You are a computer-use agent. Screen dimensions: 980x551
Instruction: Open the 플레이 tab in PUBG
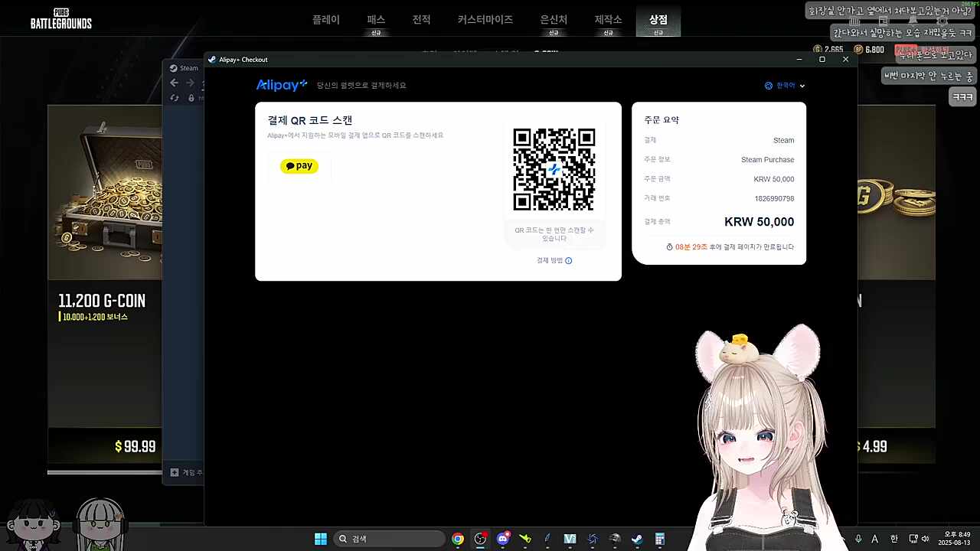tap(326, 20)
